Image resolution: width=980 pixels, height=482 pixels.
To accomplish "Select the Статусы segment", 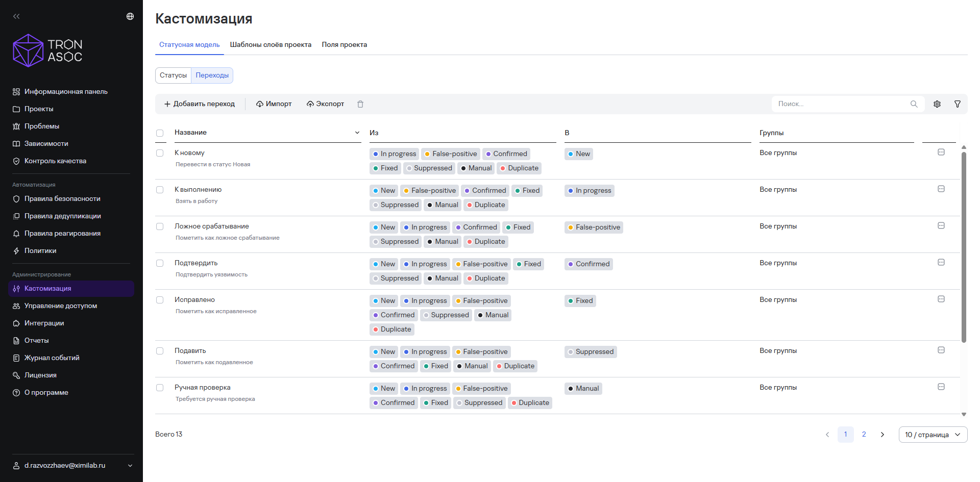I will click(173, 75).
